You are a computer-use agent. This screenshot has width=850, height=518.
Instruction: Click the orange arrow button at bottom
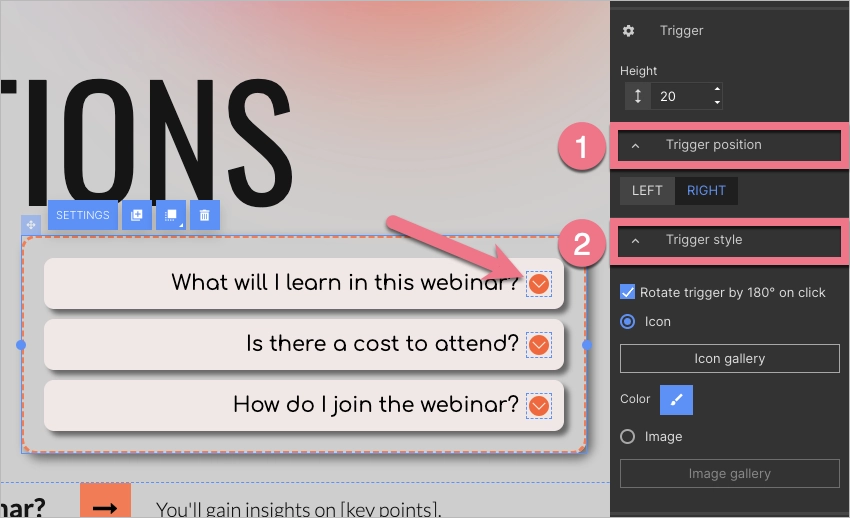coord(105,501)
